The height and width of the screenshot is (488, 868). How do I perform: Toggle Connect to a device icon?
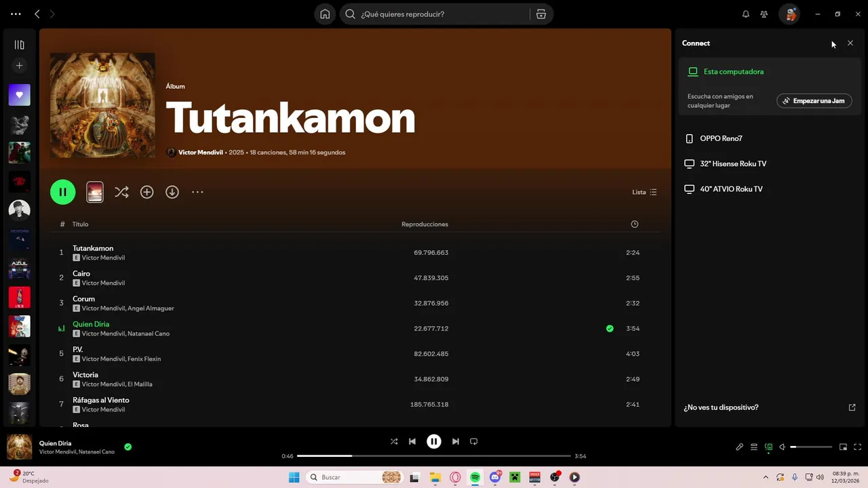(768, 447)
